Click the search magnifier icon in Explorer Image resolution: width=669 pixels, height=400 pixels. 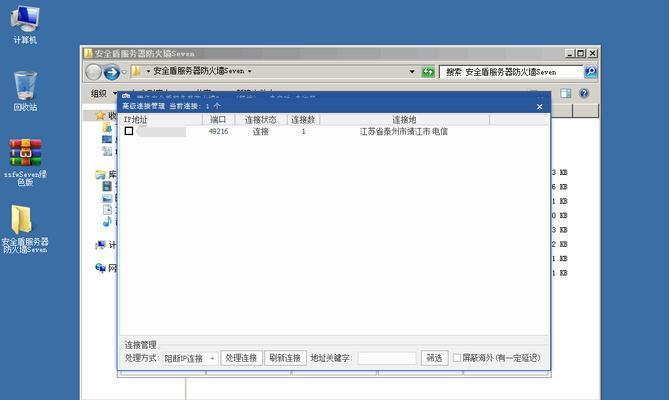point(590,72)
